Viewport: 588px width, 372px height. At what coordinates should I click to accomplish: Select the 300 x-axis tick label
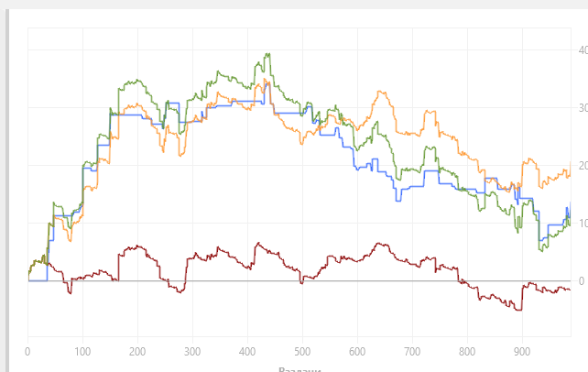coord(192,351)
